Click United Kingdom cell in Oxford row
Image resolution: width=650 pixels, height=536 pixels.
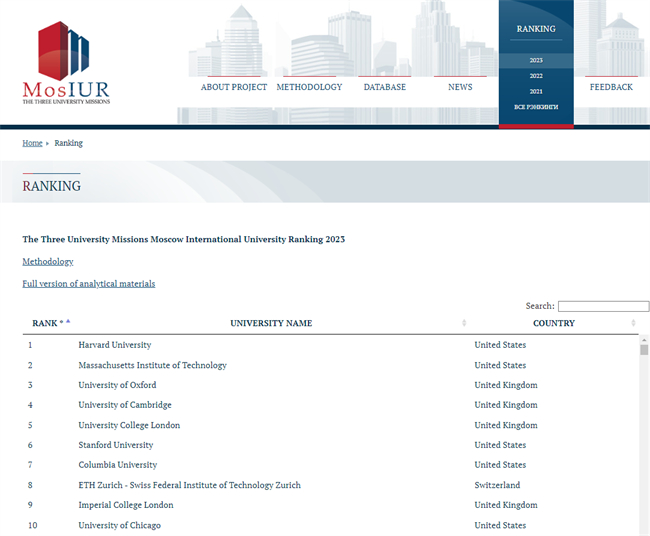(x=506, y=385)
